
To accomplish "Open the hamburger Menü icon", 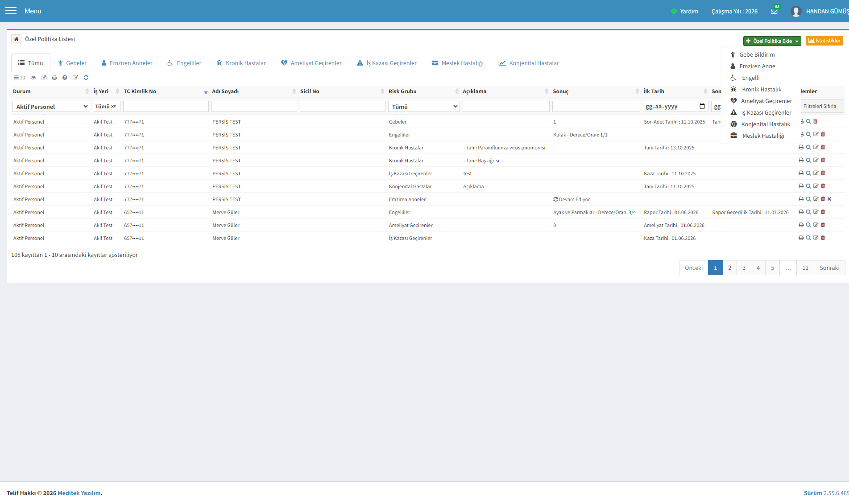I will point(11,11).
